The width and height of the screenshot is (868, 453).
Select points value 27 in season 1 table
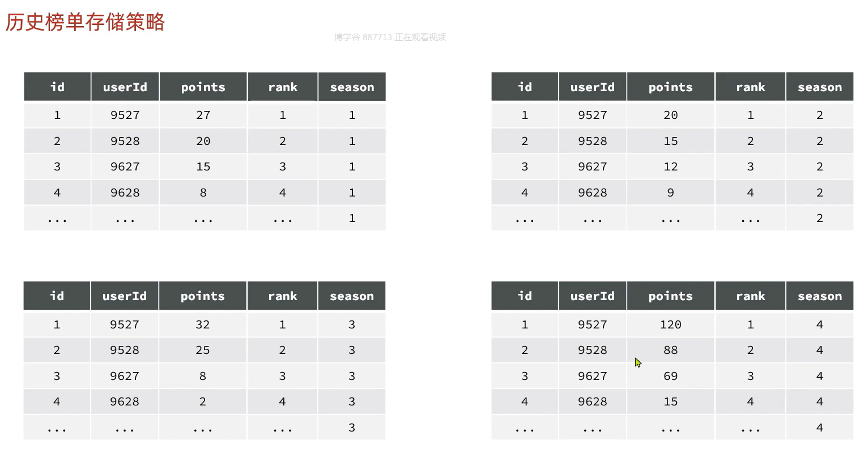pyautogui.click(x=203, y=115)
